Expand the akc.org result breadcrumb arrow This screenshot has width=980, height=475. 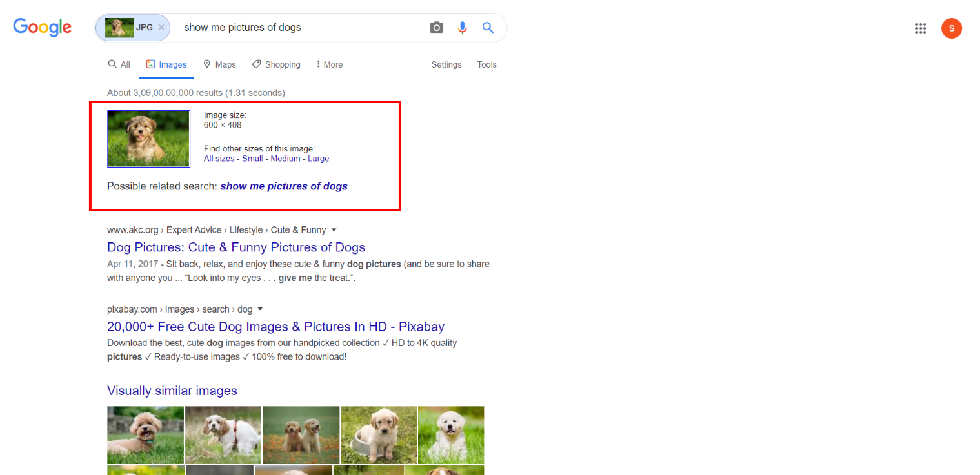tap(334, 229)
